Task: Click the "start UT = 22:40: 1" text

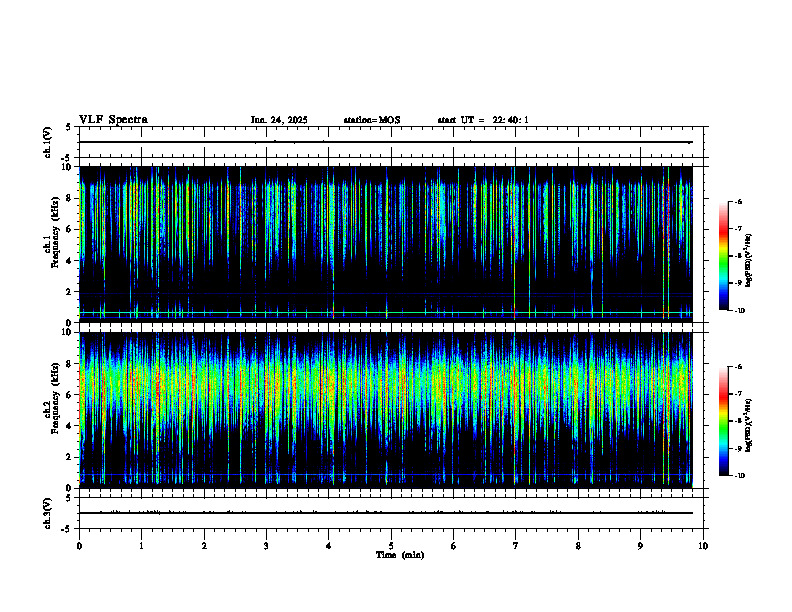Action: 483,120
